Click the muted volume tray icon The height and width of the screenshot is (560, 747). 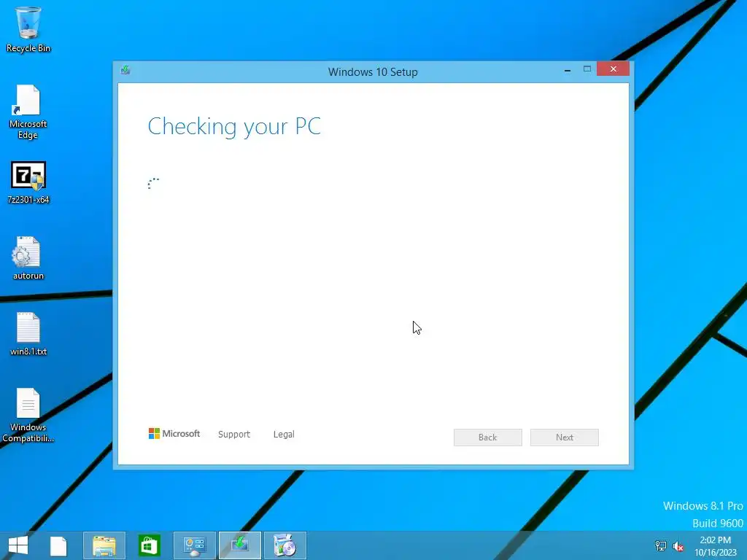[x=678, y=546]
